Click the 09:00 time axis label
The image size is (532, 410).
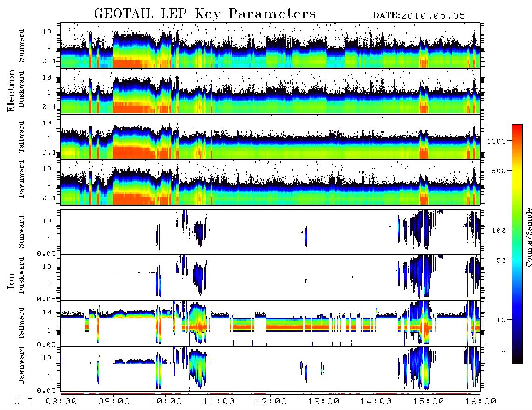[114, 402]
